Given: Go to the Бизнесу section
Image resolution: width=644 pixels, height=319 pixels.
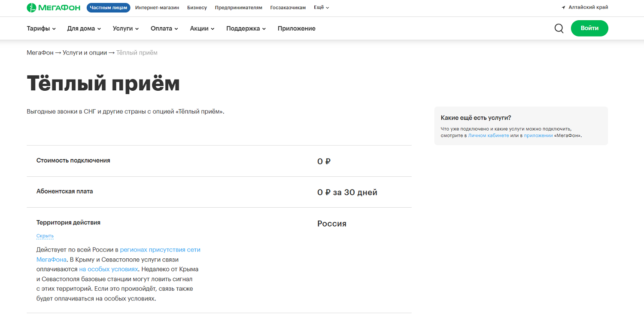Looking at the screenshot, I should coord(197,8).
